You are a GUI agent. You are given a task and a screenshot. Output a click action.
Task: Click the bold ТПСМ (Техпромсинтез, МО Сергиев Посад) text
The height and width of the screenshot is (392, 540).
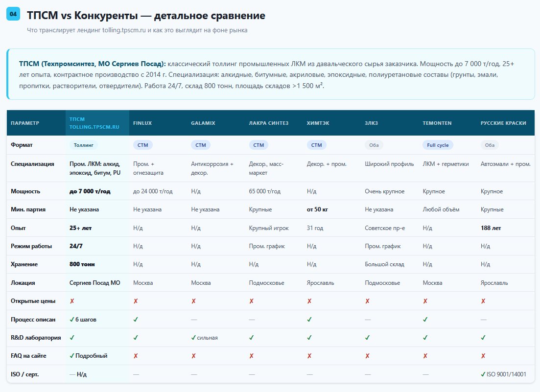pyautogui.click(x=93, y=64)
